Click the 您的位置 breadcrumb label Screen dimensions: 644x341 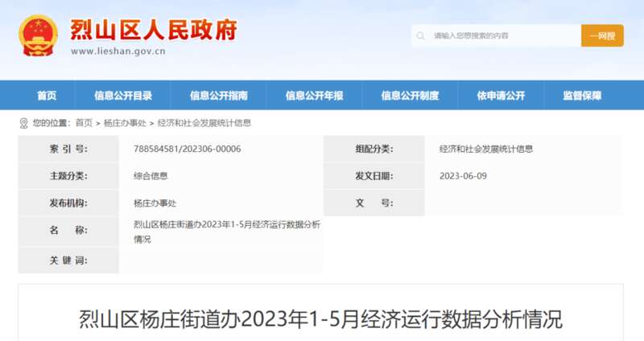pyautogui.click(x=52, y=123)
